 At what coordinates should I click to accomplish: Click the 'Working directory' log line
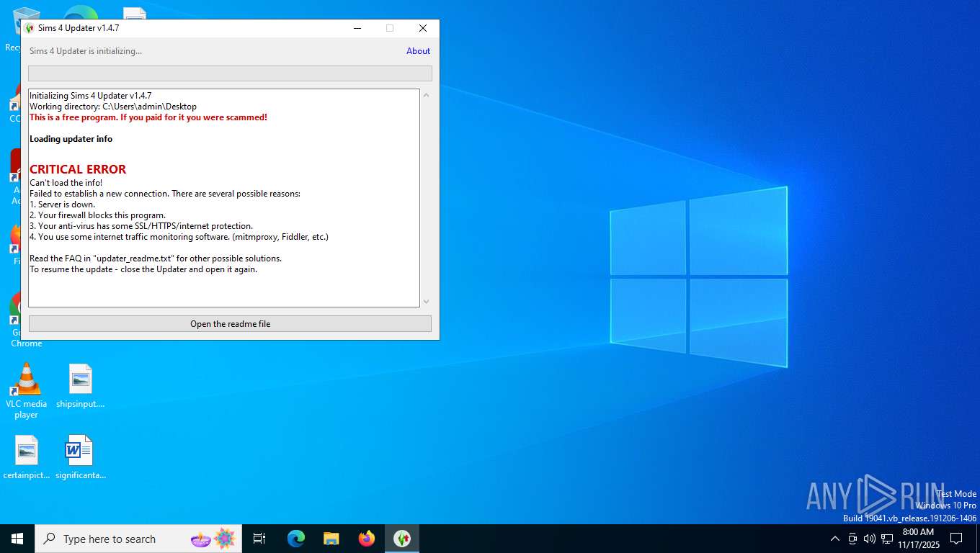113,107
